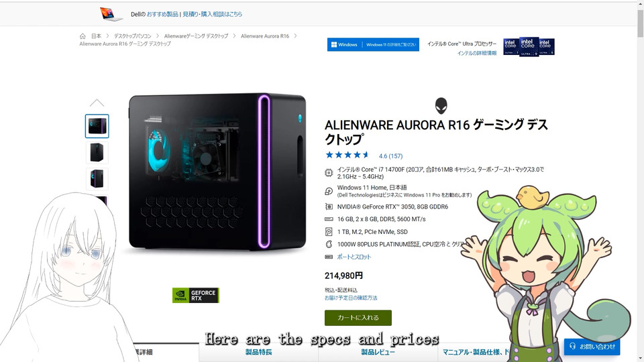The height and width of the screenshot is (362, 644).
Task: Open the 製品レビュー tab
Action: (378, 352)
